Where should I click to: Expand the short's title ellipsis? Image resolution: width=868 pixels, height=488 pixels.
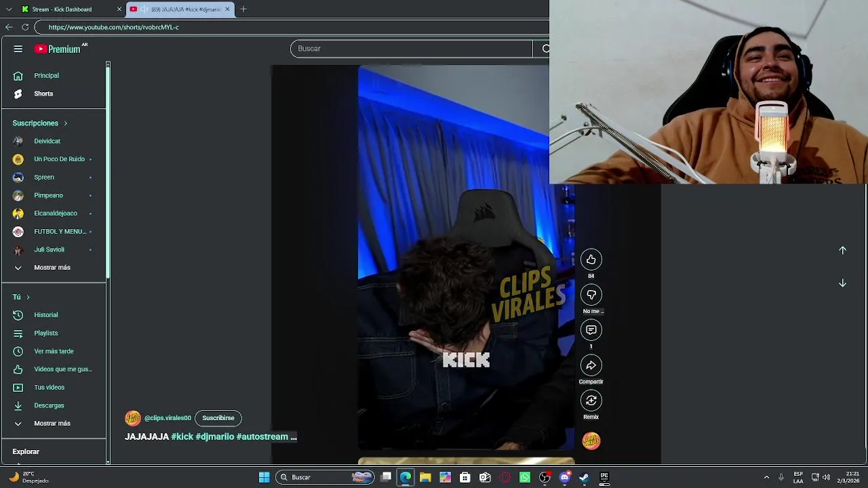tap(294, 436)
